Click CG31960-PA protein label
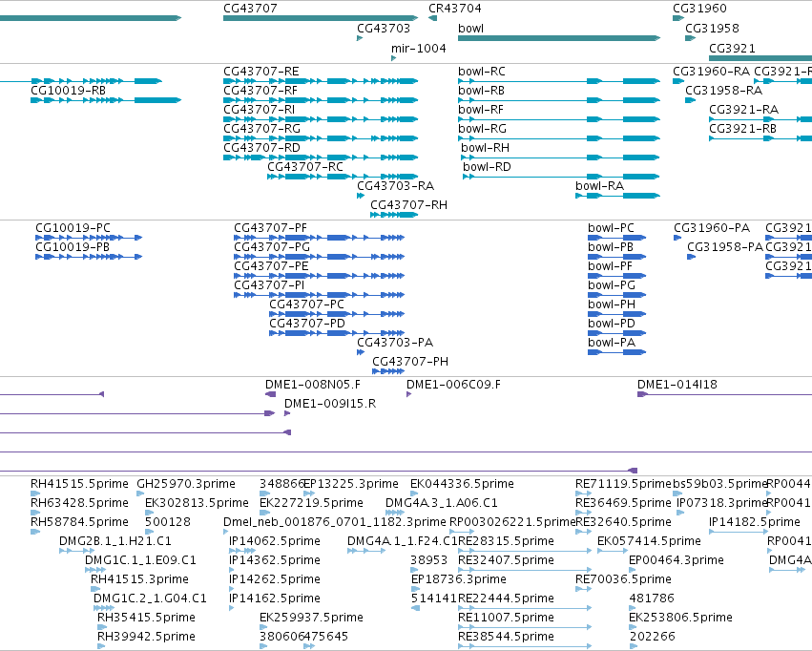This screenshot has height=651, width=812. [712, 228]
